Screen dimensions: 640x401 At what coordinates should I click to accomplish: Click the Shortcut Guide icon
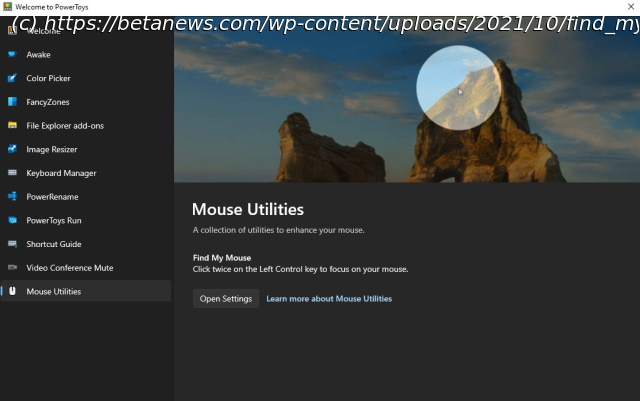[12, 244]
